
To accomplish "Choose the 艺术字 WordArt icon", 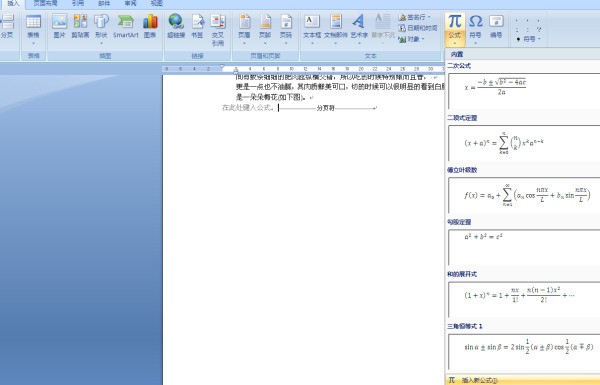I will [x=359, y=28].
